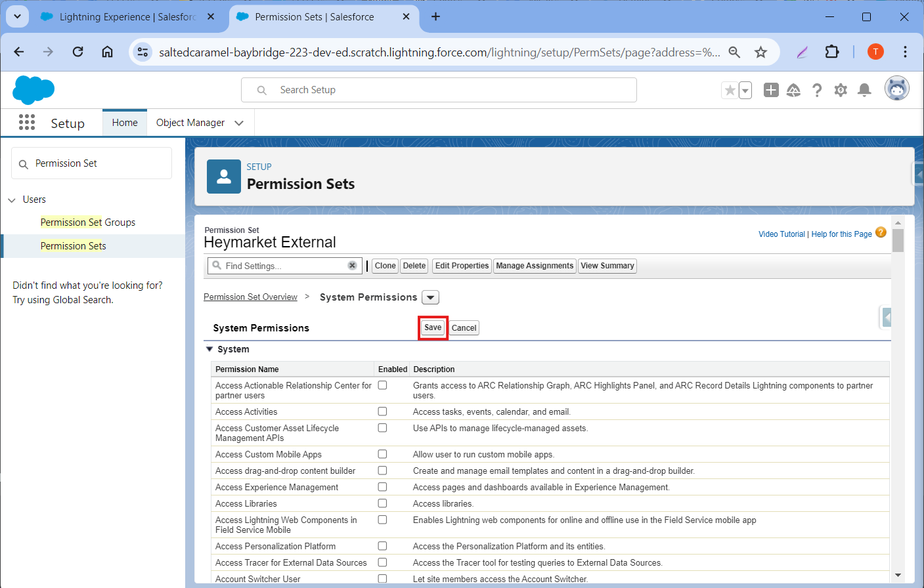Viewport: 924px width, 588px height.
Task: Open Global Actions plus icon
Action: (x=771, y=90)
